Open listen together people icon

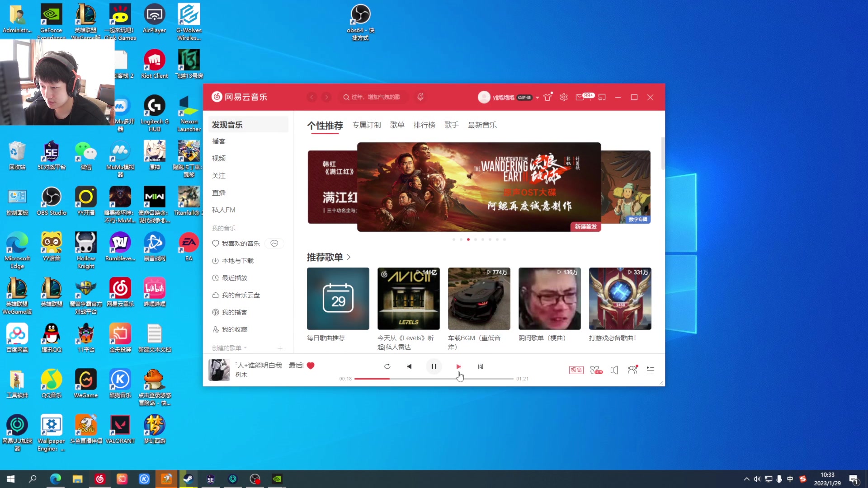pos(632,370)
